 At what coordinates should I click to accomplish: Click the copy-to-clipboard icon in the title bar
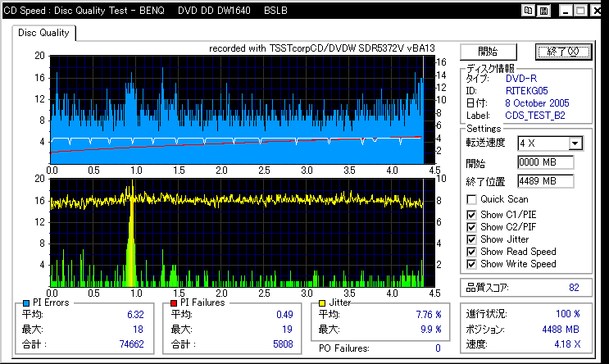[x=528, y=11]
